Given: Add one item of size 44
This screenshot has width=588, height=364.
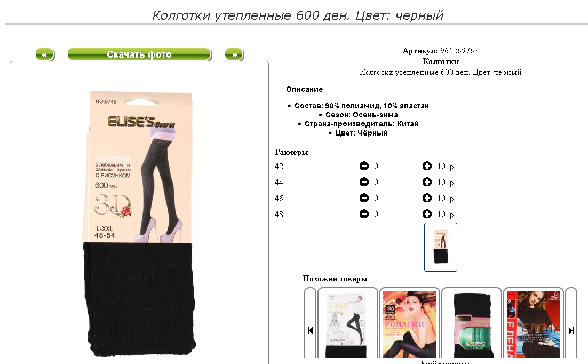Looking at the screenshot, I should click(x=427, y=182).
